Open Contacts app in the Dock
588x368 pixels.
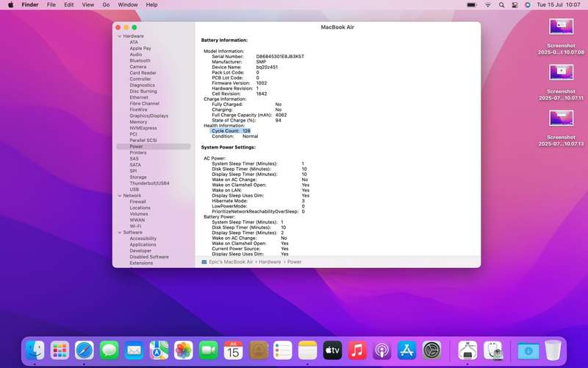click(258, 351)
